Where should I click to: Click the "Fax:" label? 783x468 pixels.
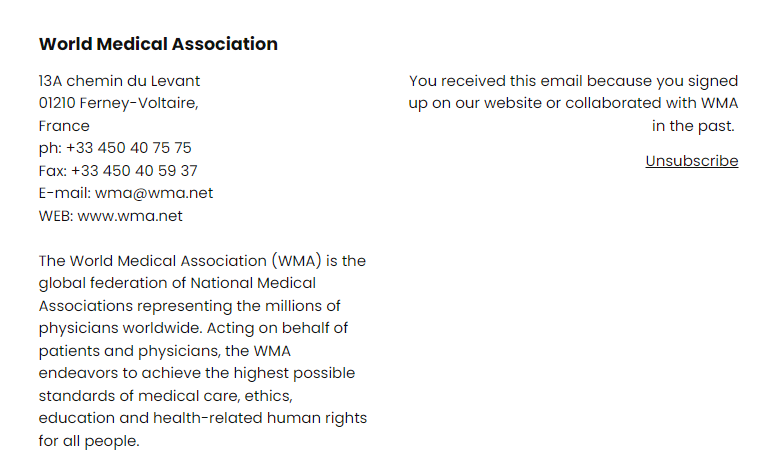[x=52, y=171]
